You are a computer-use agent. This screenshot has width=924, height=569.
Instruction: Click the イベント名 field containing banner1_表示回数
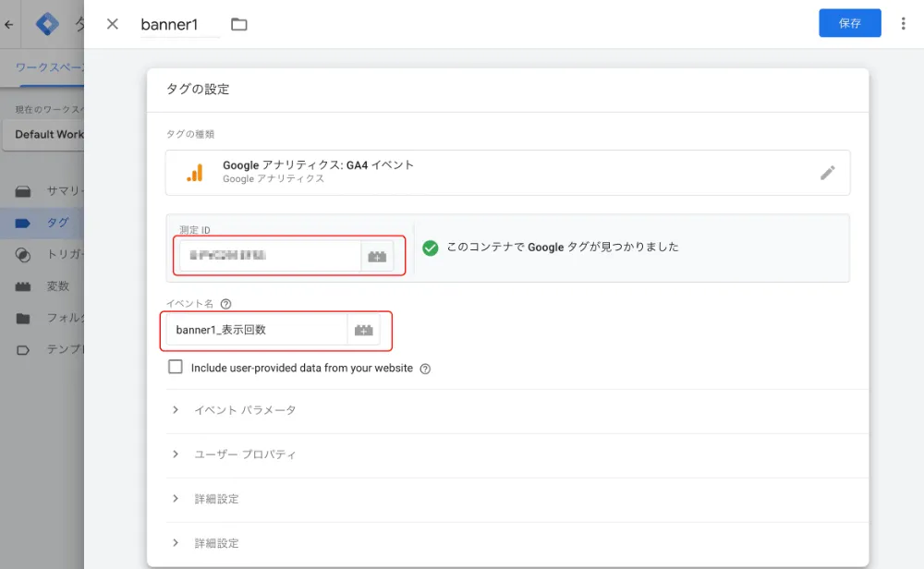pos(256,330)
